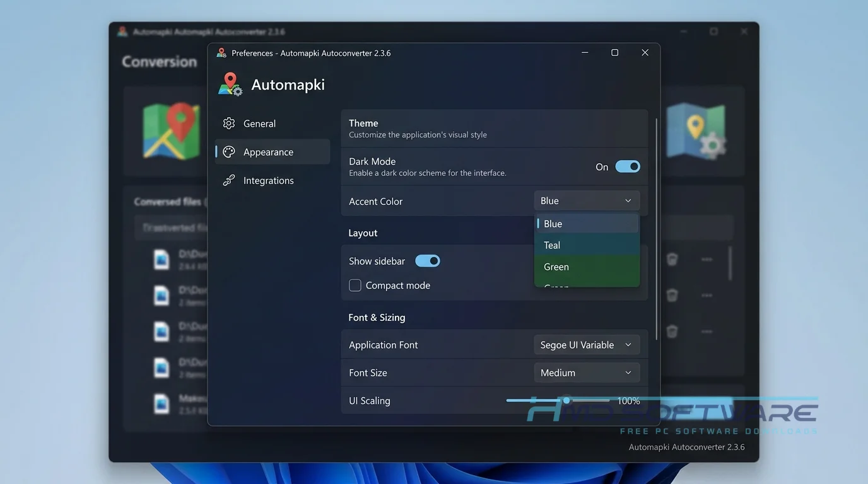Open the Accent Color dropdown
This screenshot has height=484, width=868.
pyautogui.click(x=587, y=200)
